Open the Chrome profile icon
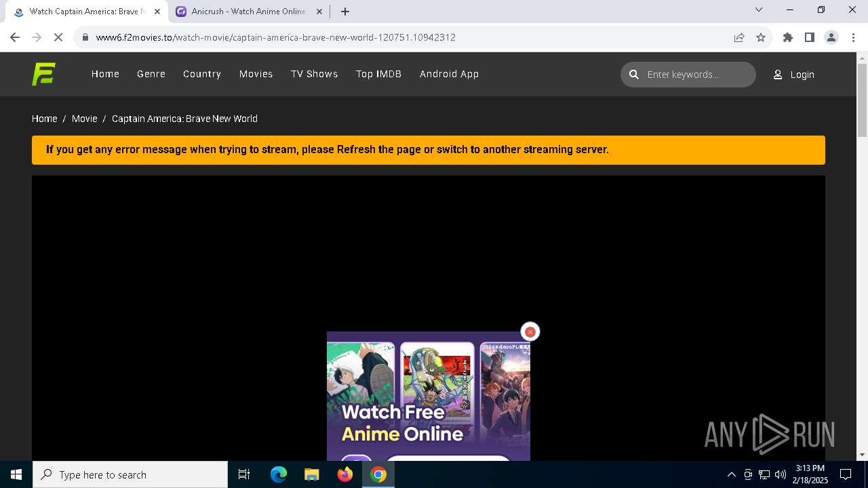The height and width of the screenshot is (488, 868). tap(831, 37)
